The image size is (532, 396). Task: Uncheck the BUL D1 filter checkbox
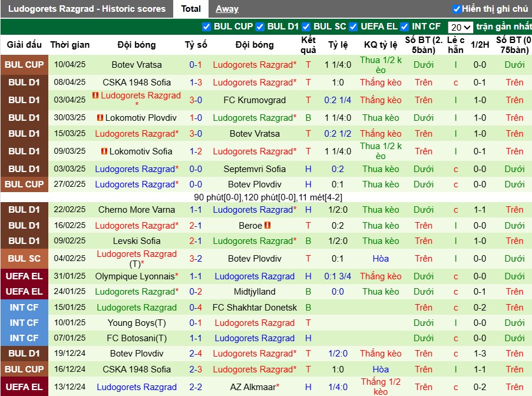coord(260,27)
